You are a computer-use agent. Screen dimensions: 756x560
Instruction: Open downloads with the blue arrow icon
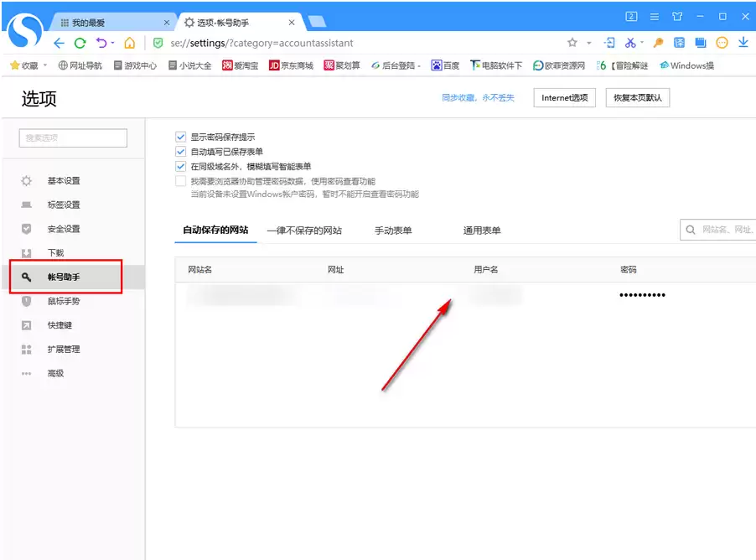tap(743, 43)
